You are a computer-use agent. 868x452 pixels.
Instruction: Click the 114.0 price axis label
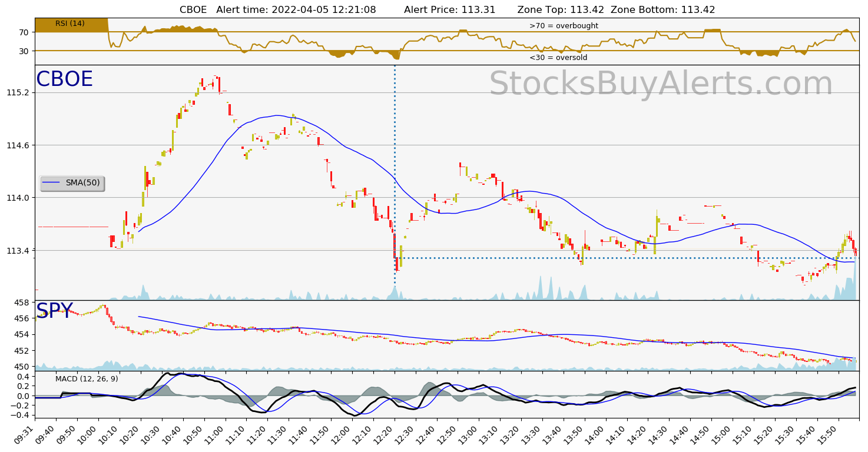pos(19,198)
